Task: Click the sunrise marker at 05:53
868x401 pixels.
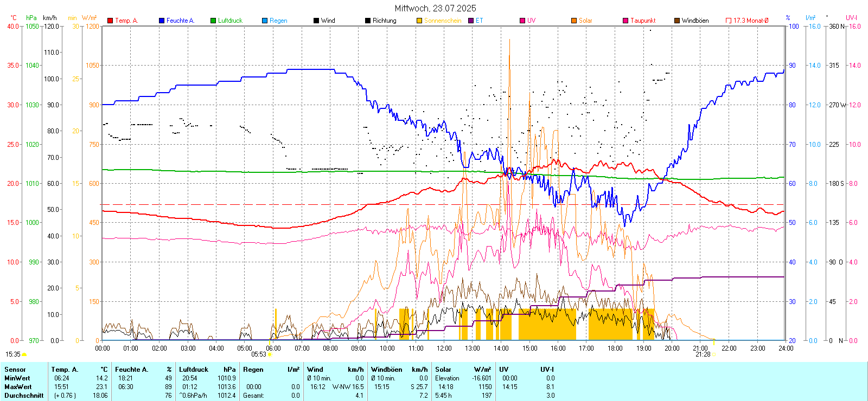Action: coord(270,354)
